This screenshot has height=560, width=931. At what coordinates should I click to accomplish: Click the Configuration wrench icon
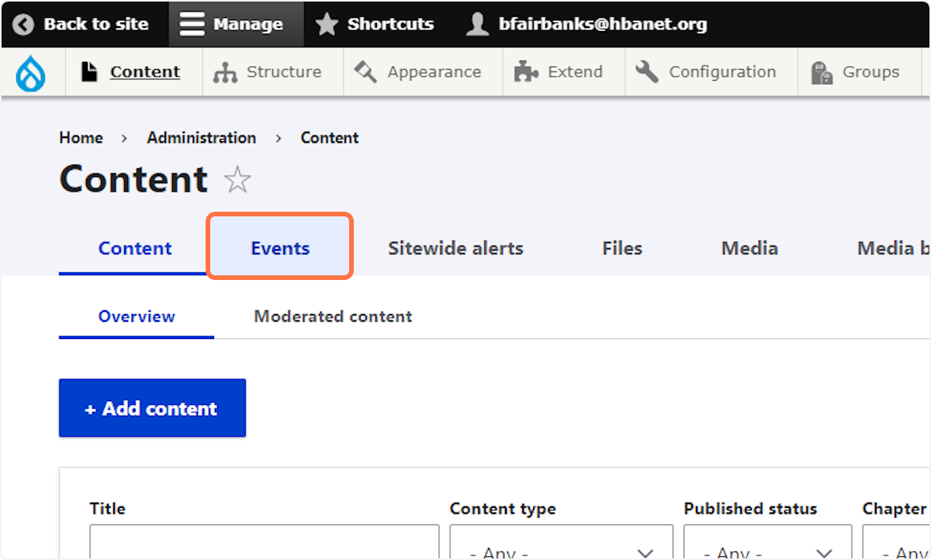(646, 71)
